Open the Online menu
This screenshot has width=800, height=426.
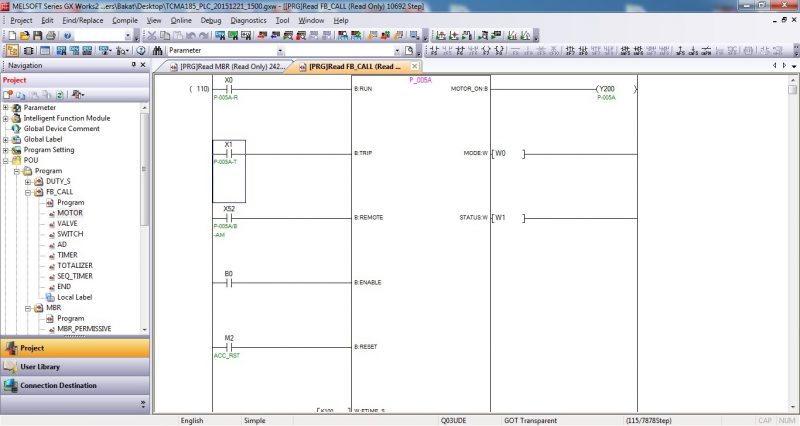pos(181,20)
